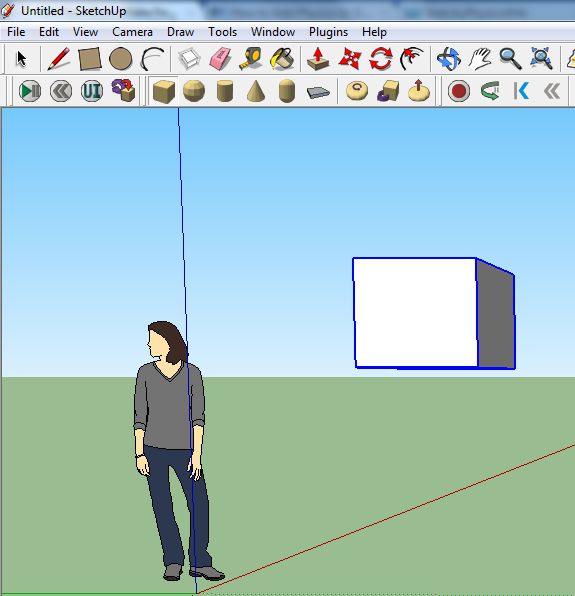Select the Rotate tool
Screen dimensions: 575x596
pos(380,59)
